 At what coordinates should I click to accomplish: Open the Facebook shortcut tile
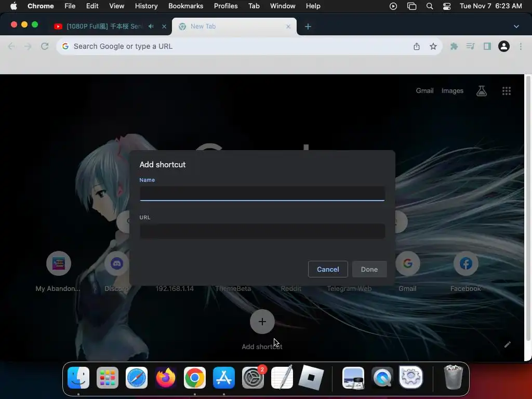click(x=466, y=271)
